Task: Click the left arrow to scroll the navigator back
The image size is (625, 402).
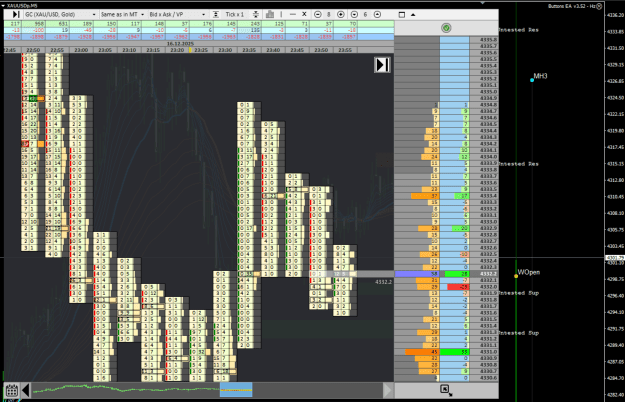Action: [26, 390]
